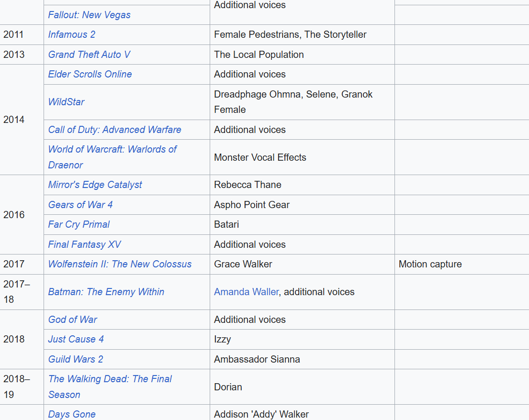This screenshot has width=529, height=420.
Task: Open the Days Gone link
Action: tap(71, 414)
